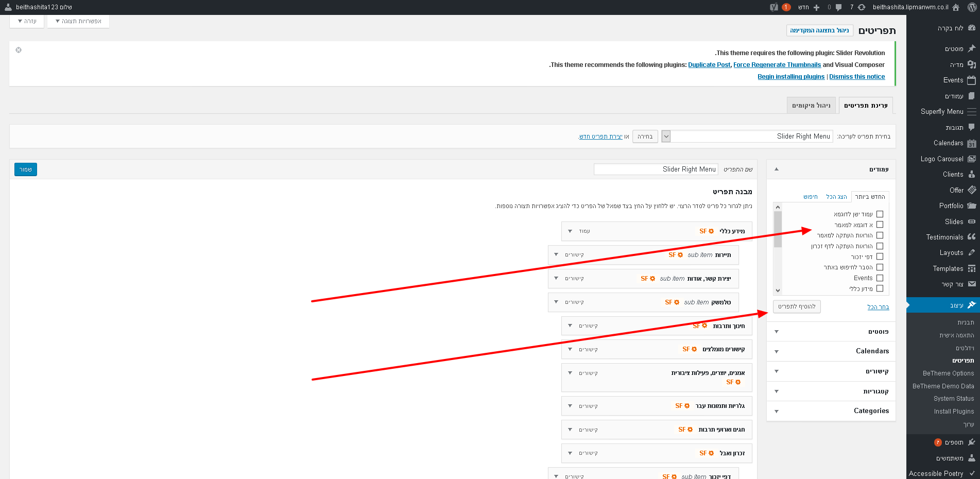980x479 pixels.
Task: Click the Portfolio icon in sidebar
Action: coord(971,206)
